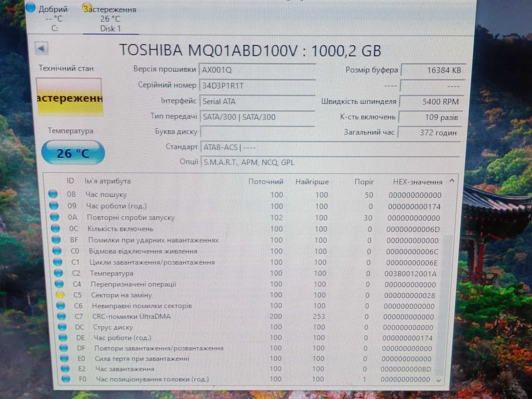Click the 5400 RPM rotation rate value
The width and height of the screenshot is (532, 399).
point(432,102)
